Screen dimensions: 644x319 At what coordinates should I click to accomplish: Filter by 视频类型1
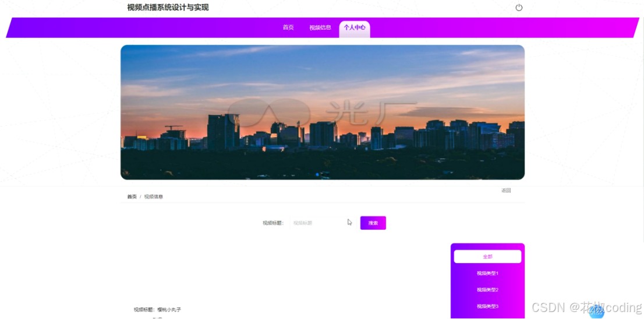[x=487, y=274]
